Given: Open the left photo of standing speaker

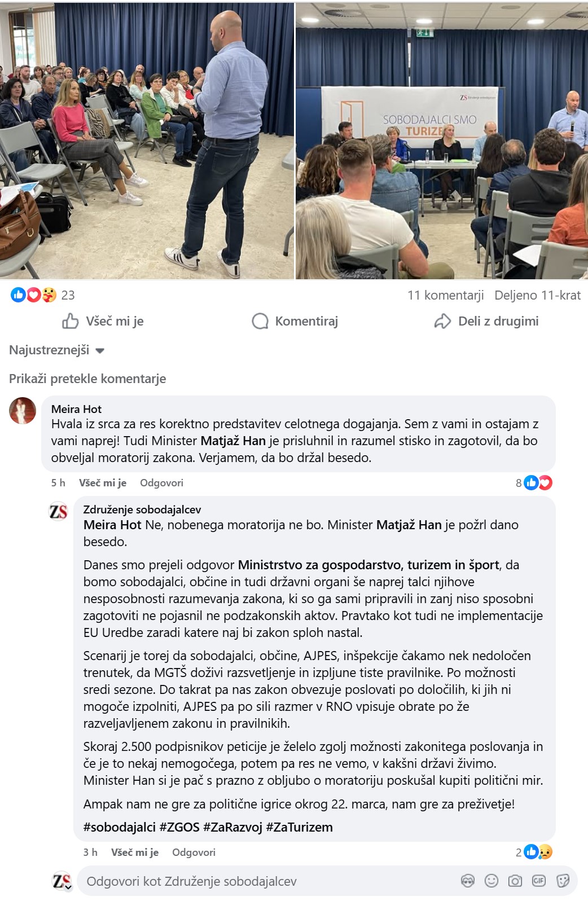Looking at the screenshot, I should point(147,140).
